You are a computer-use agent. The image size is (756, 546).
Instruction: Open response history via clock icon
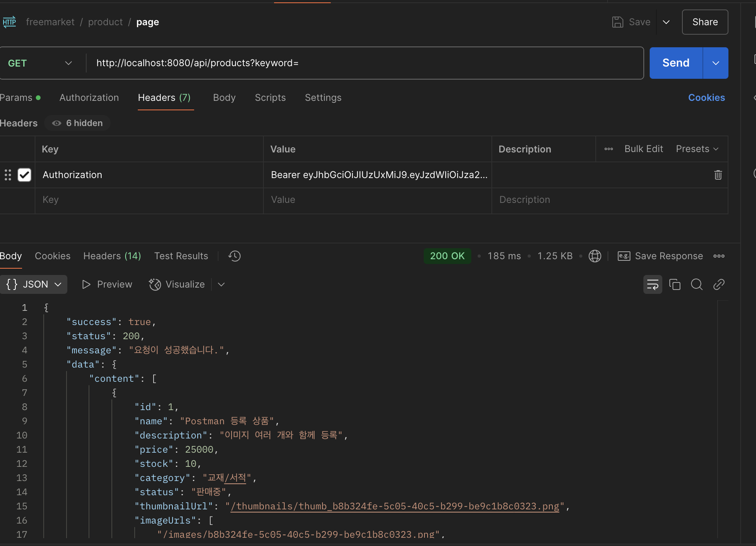(x=234, y=256)
